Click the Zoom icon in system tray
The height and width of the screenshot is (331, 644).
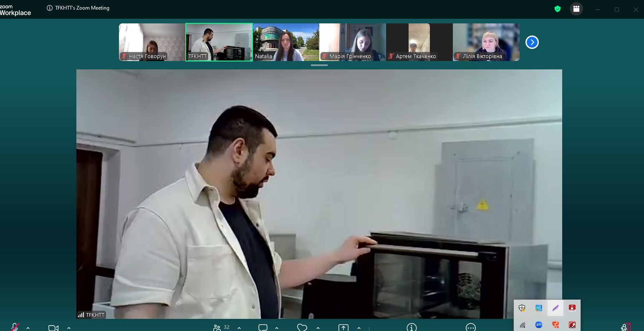point(539,325)
